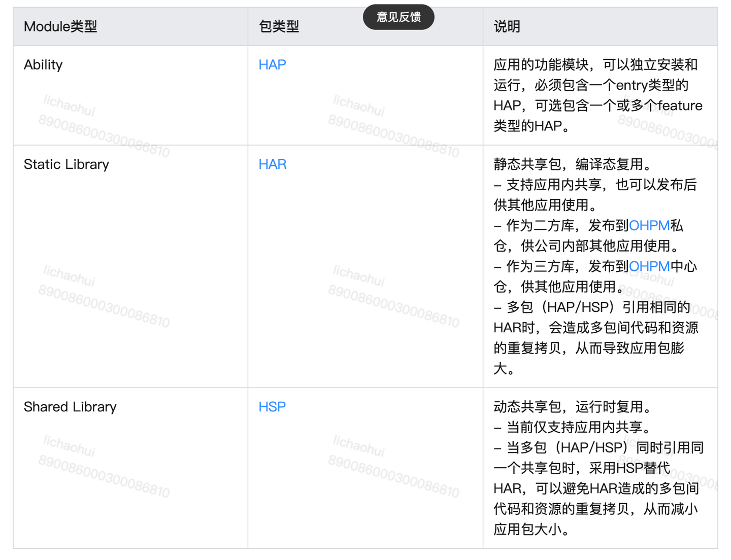Open the HAP package type link
The height and width of the screenshot is (560, 731).
(272, 64)
